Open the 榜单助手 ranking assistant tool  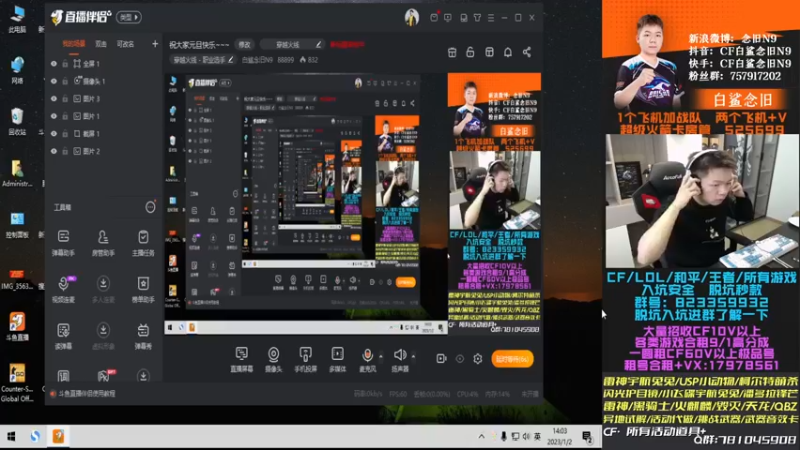click(143, 289)
